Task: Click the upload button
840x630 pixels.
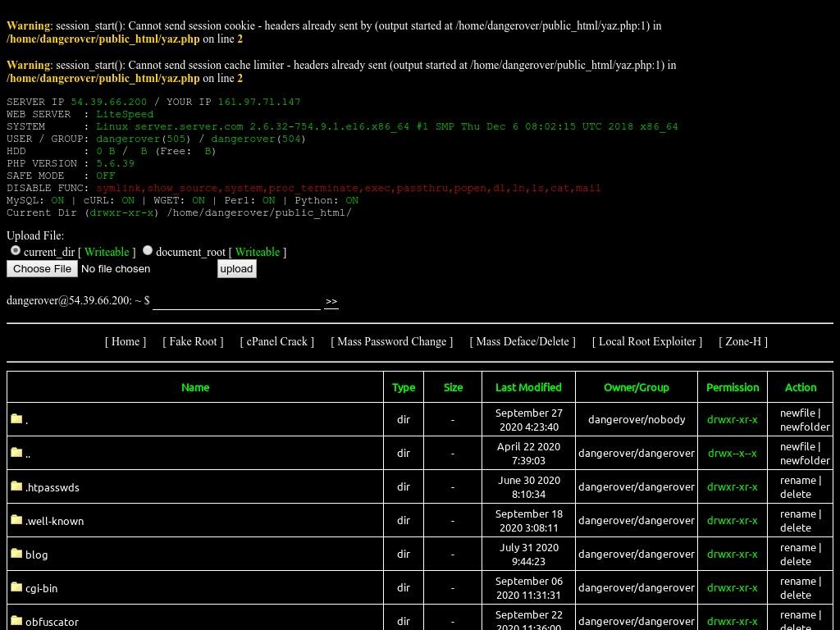Action: pos(237,269)
